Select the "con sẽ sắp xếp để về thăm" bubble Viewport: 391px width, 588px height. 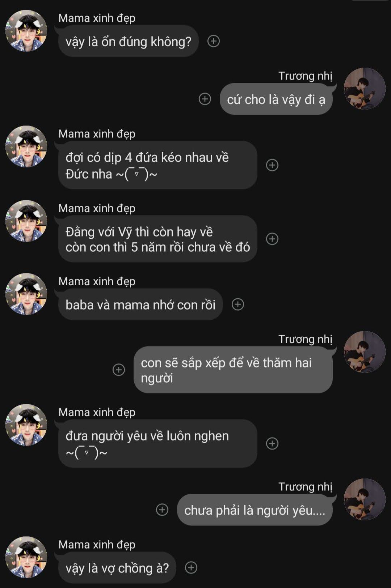(x=233, y=370)
